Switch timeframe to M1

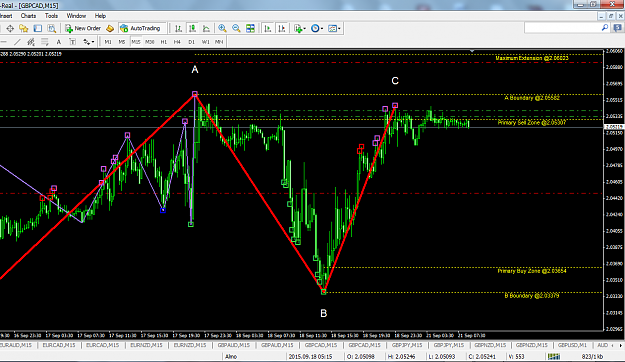[108, 42]
